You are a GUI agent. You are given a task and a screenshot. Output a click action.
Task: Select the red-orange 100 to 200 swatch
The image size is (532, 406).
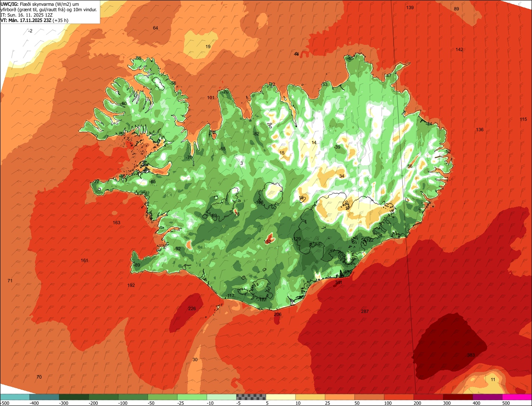coord(399,396)
